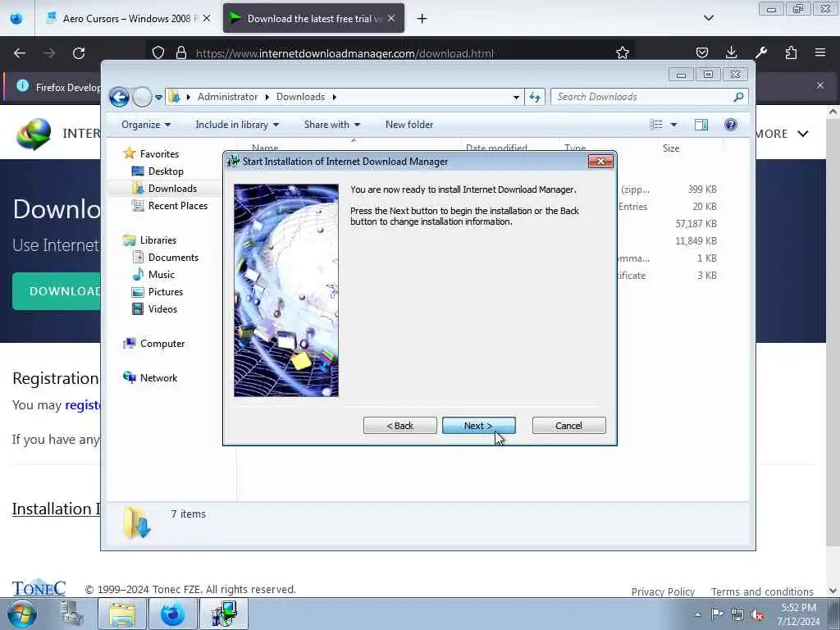View site security lock info
This screenshot has height=630, width=840.
click(181, 53)
